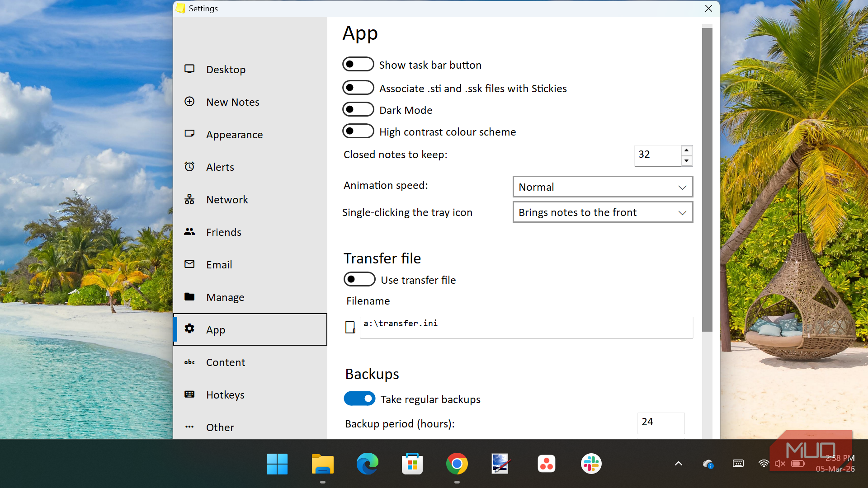The image size is (868, 488).
Task: Open Windows Start menu
Action: pyautogui.click(x=277, y=464)
